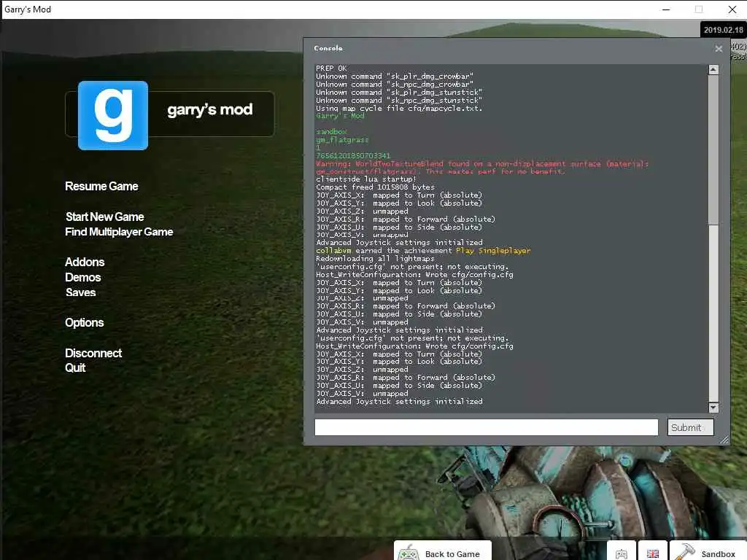Click 'Using map cycle file cfg/mapcycle.txt.' line

tap(399, 108)
